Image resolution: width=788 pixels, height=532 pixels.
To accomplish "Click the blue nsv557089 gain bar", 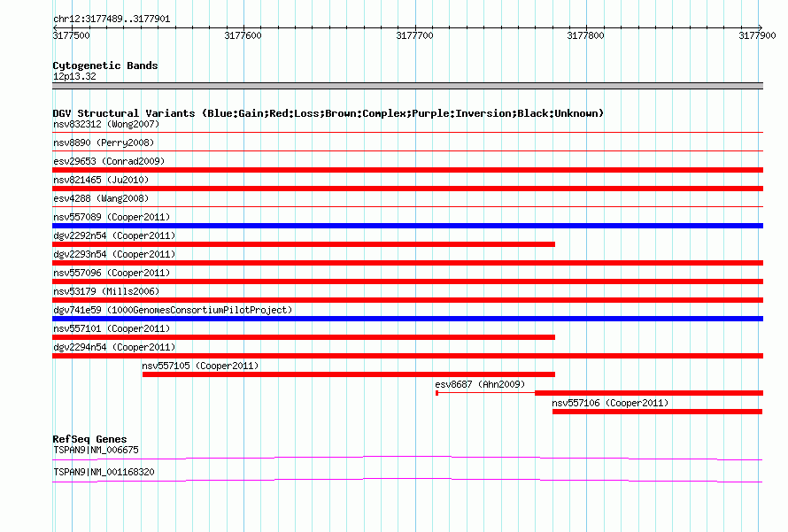I will pos(407,226).
